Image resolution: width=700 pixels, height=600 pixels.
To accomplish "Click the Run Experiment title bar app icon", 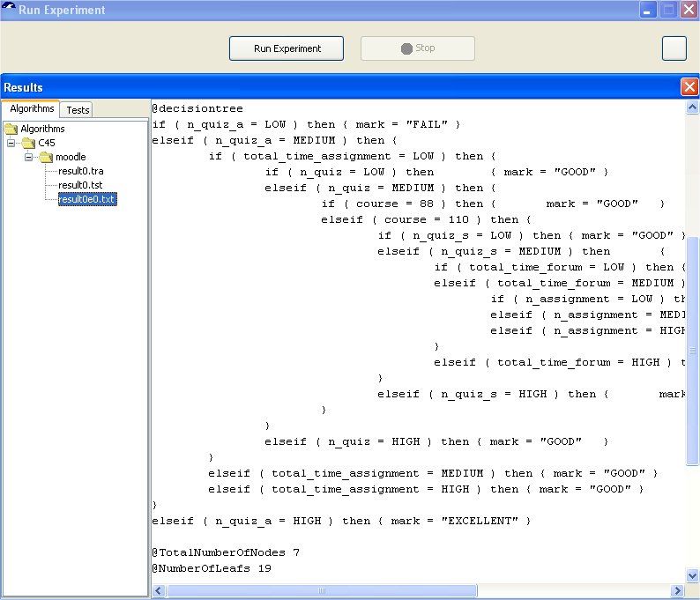I will [x=9, y=8].
